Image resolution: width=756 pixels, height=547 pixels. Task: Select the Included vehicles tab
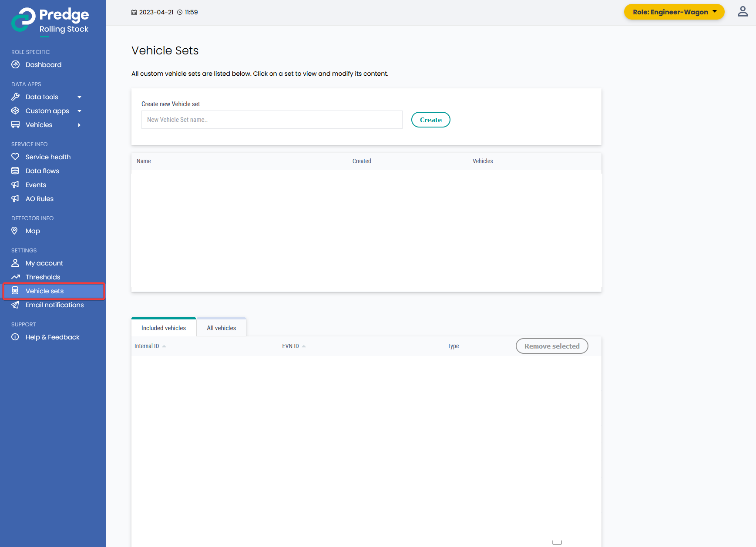pos(163,328)
